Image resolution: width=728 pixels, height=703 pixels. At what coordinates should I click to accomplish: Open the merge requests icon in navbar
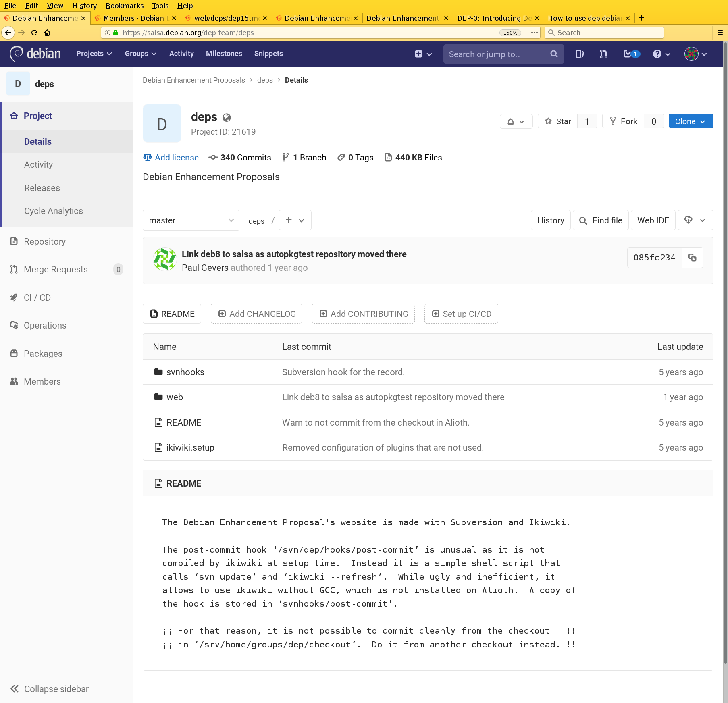point(603,54)
